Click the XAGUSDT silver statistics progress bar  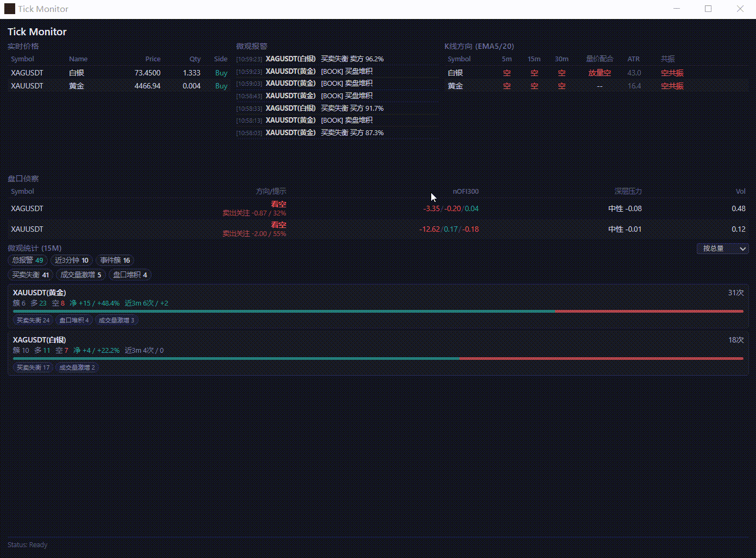[x=378, y=359]
